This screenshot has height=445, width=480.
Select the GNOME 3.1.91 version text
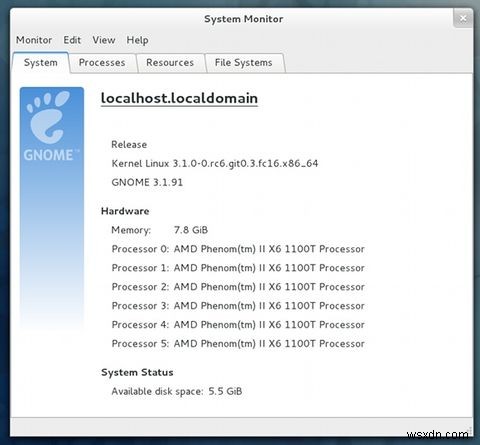point(147,182)
